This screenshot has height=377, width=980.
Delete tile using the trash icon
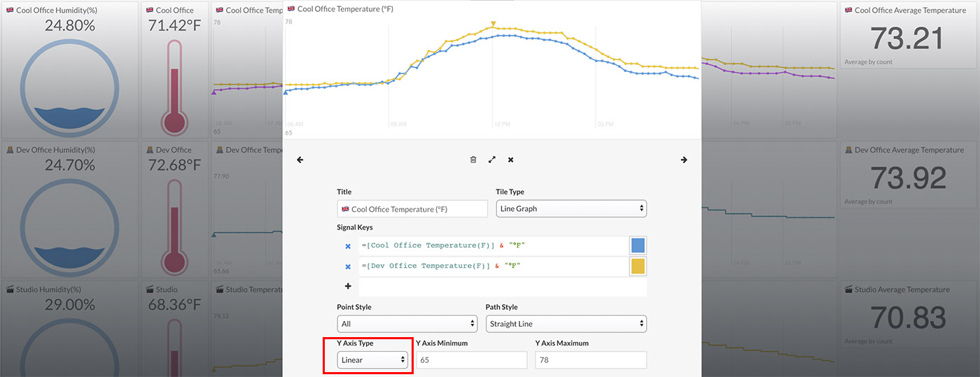pyautogui.click(x=473, y=160)
